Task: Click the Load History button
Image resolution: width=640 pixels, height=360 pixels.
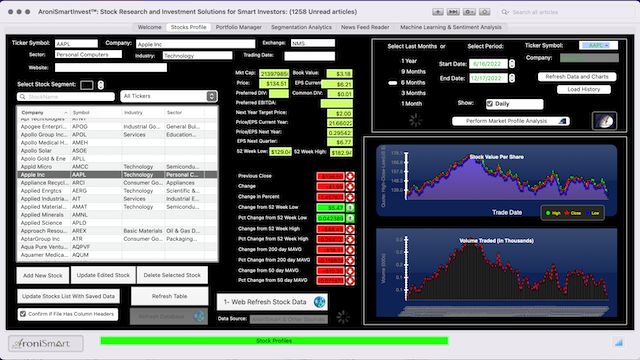Action: 584,89
